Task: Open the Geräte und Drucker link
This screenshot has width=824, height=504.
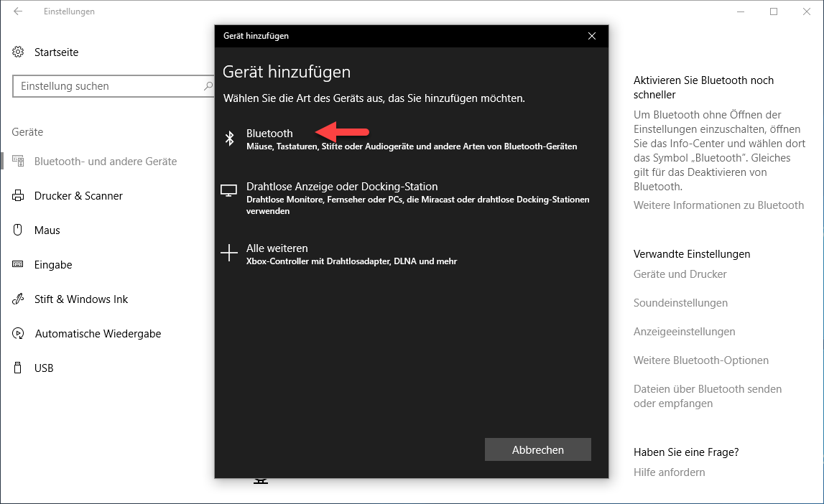Action: (680, 274)
